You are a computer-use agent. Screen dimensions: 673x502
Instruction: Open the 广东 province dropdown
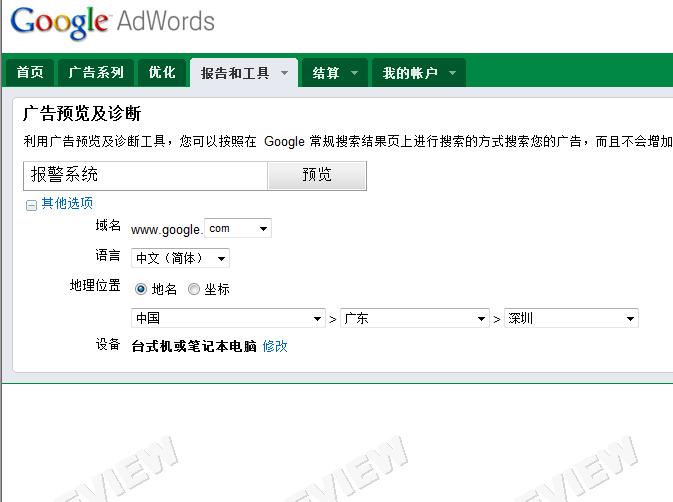(415, 318)
